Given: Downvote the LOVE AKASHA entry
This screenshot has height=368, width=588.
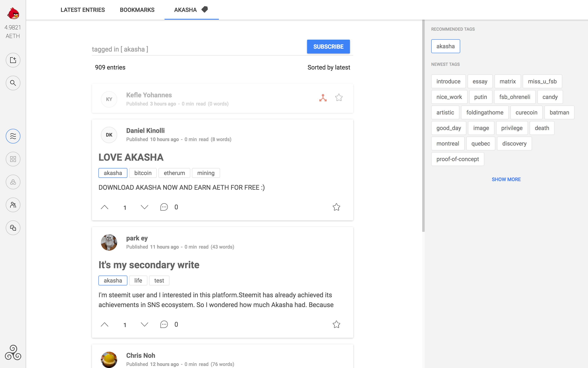Looking at the screenshot, I should [x=145, y=207].
